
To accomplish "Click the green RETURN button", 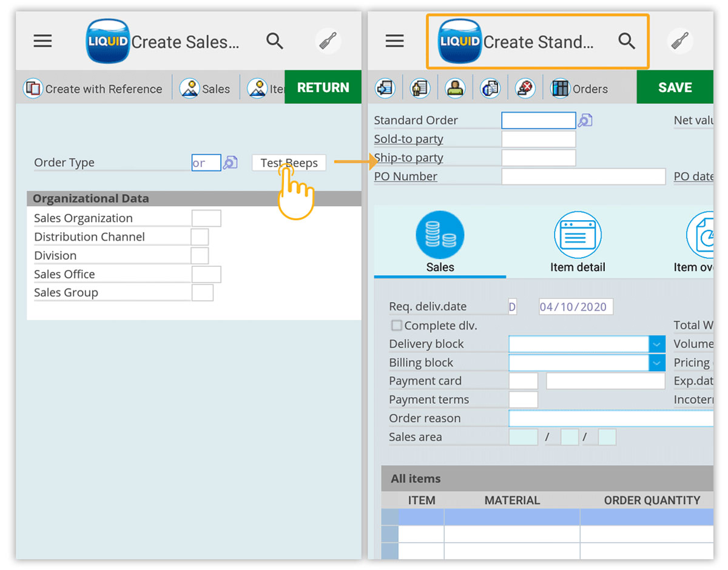I will point(323,87).
